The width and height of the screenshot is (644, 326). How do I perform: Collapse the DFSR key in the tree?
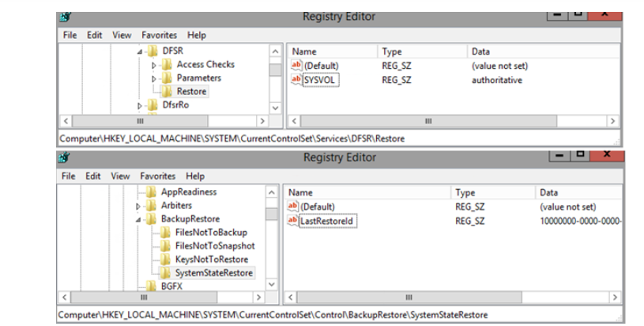[x=140, y=51]
